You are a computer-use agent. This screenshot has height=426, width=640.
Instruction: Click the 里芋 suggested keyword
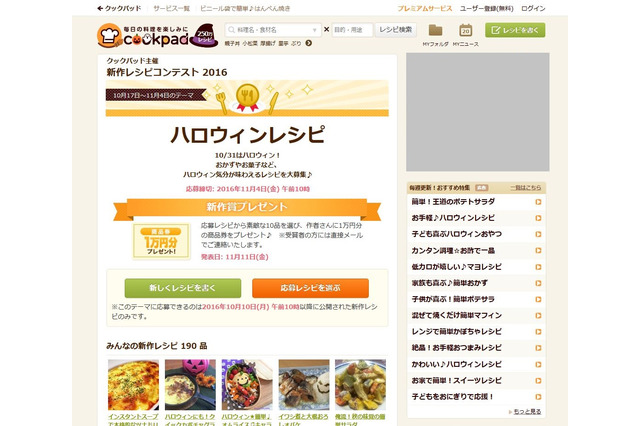click(x=283, y=43)
